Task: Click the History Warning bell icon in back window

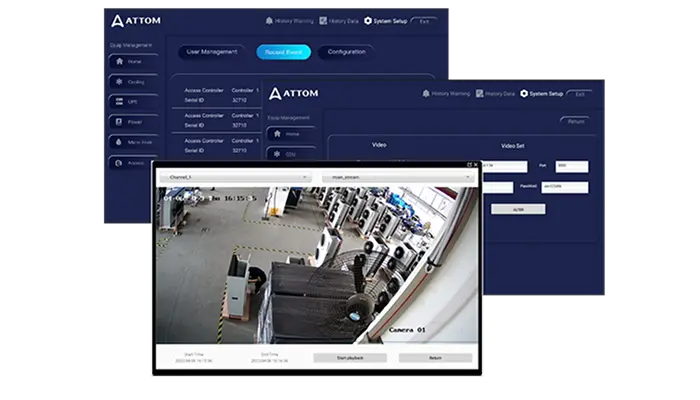Action: tap(269, 20)
